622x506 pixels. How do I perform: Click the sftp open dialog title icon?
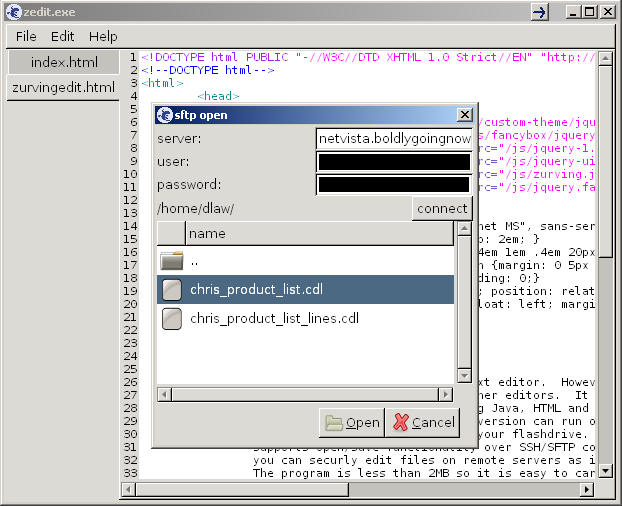point(164,115)
